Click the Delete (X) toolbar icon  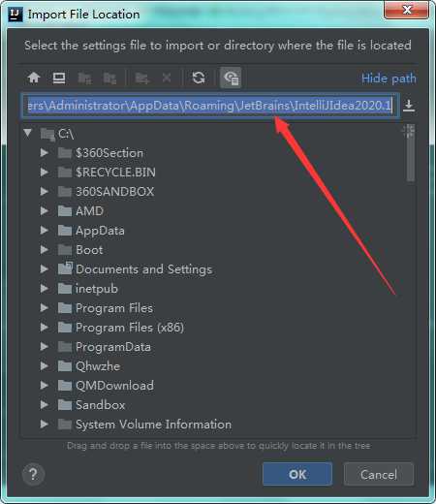click(167, 78)
